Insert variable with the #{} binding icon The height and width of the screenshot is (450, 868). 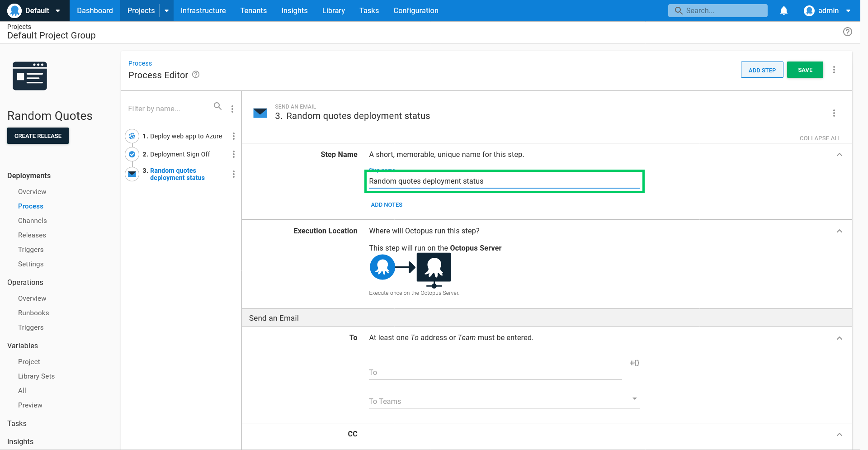coord(635,363)
